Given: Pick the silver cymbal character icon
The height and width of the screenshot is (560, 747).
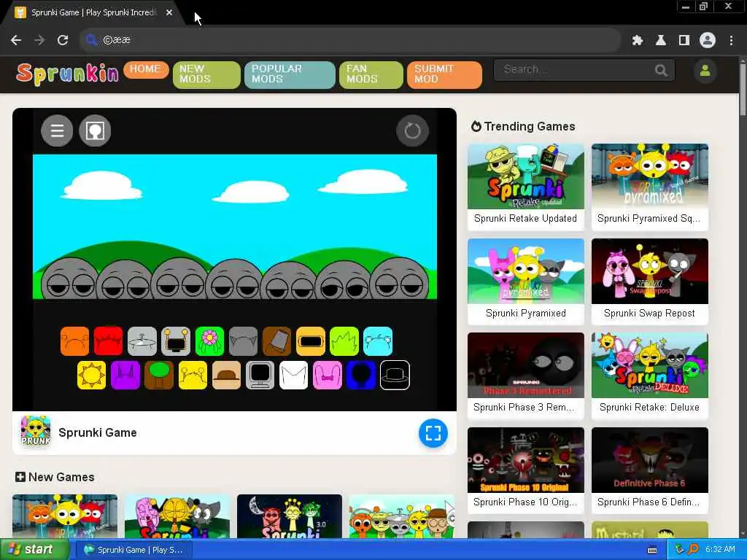Looking at the screenshot, I should click(142, 341).
